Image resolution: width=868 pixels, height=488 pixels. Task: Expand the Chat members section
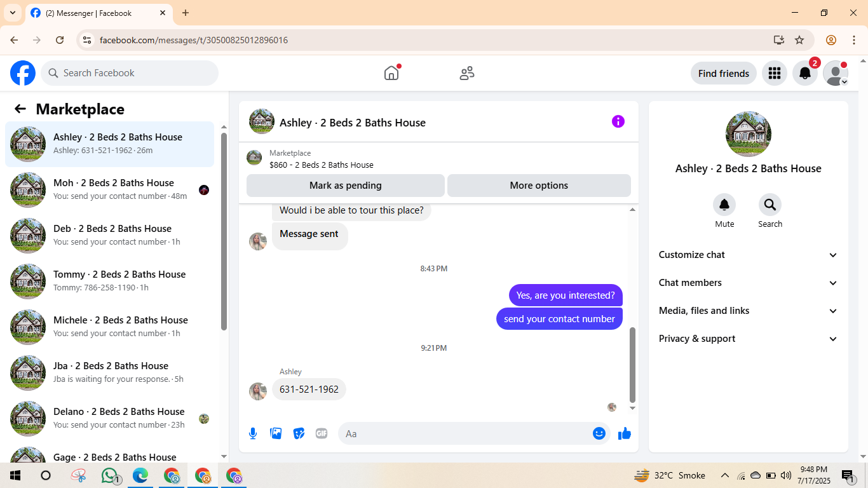pos(749,283)
